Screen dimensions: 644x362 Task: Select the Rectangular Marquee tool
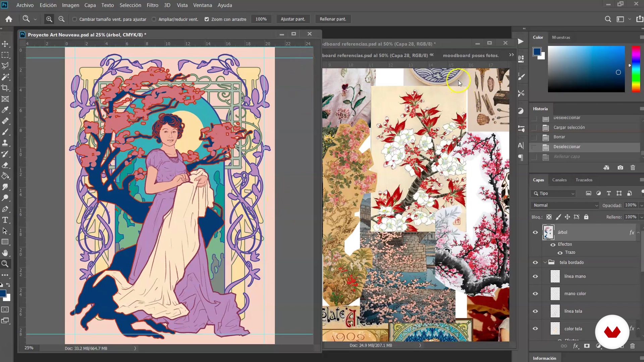pos(5,55)
